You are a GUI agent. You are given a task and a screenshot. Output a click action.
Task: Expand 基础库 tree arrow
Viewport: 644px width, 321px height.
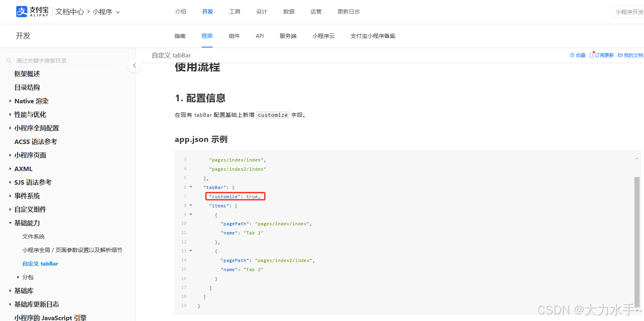tap(10, 291)
